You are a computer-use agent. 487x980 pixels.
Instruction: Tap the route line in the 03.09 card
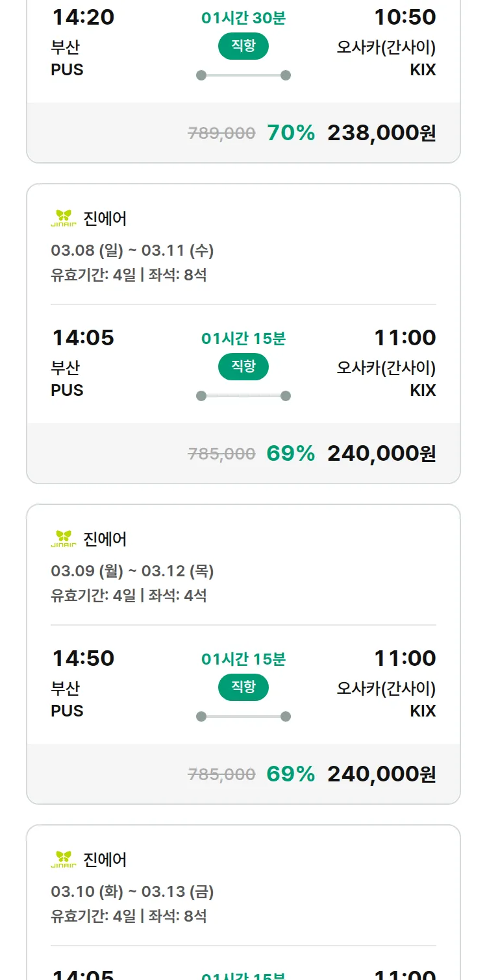[243, 717]
